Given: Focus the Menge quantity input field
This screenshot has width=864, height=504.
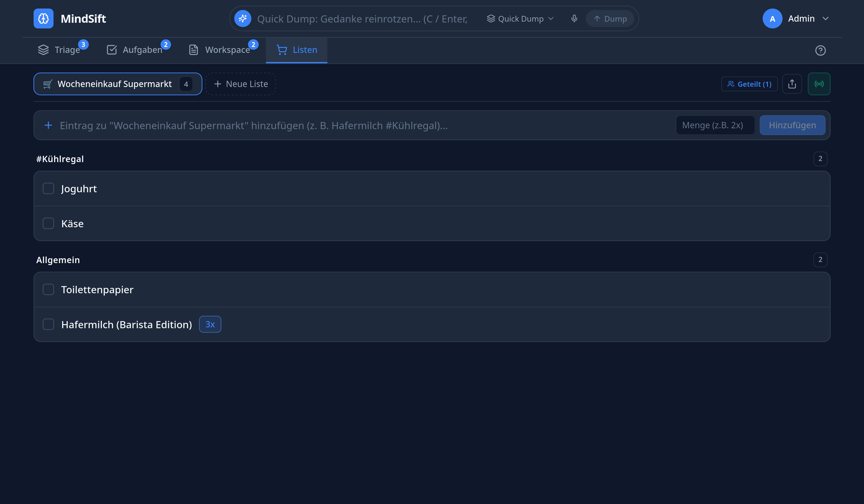Looking at the screenshot, I should pyautogui.click(x=715, y=125).
